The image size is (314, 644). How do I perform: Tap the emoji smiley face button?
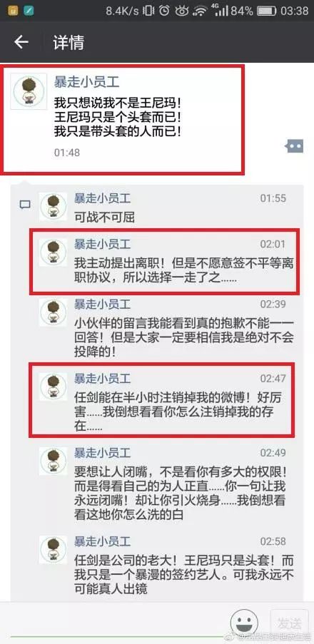[x=244, y=623]
